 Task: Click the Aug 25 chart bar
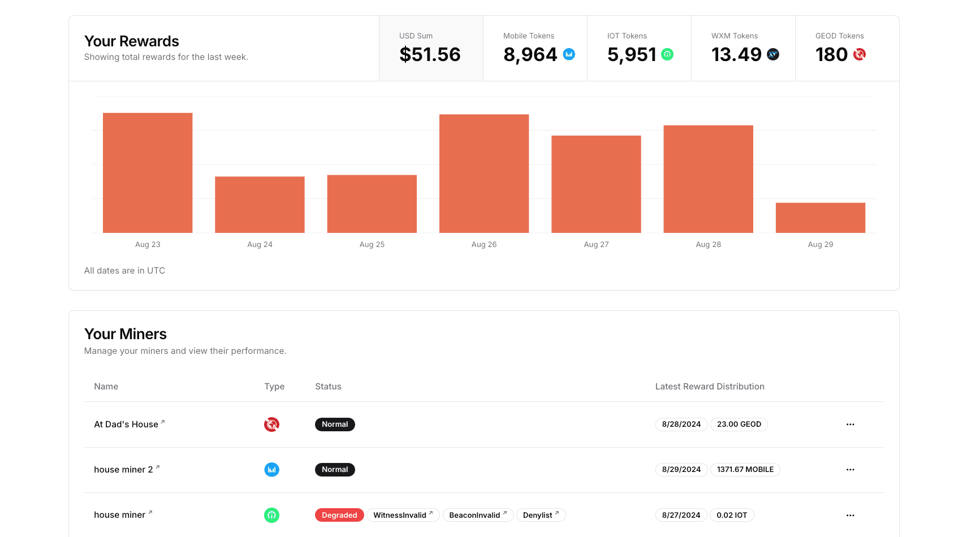[x=372, y=204]
